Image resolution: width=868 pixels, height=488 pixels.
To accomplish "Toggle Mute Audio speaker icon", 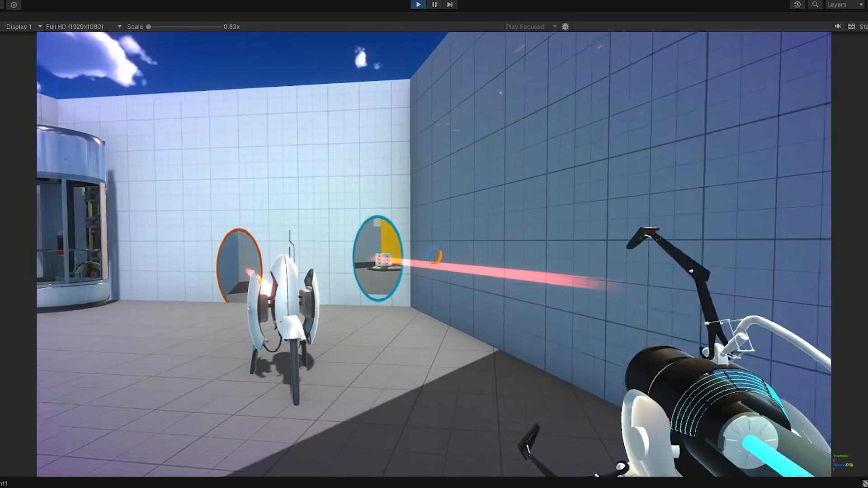I will 838,26.
